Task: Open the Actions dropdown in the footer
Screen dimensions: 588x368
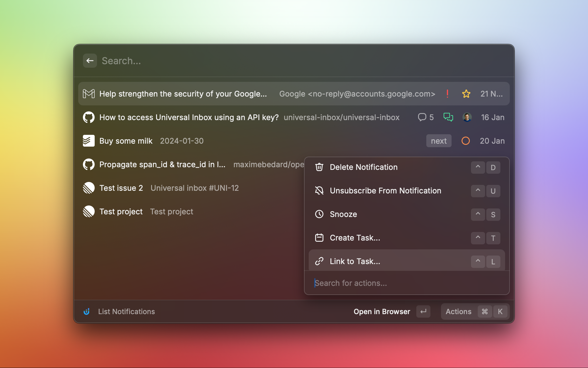Action: (458, 311)
